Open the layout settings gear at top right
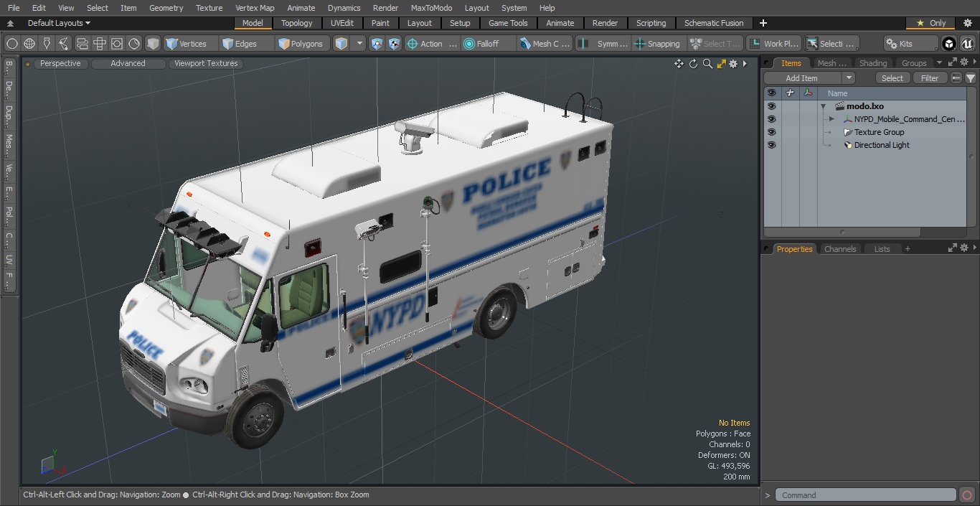980x506 pixels. pyautogui.click(x=967, y=23)
